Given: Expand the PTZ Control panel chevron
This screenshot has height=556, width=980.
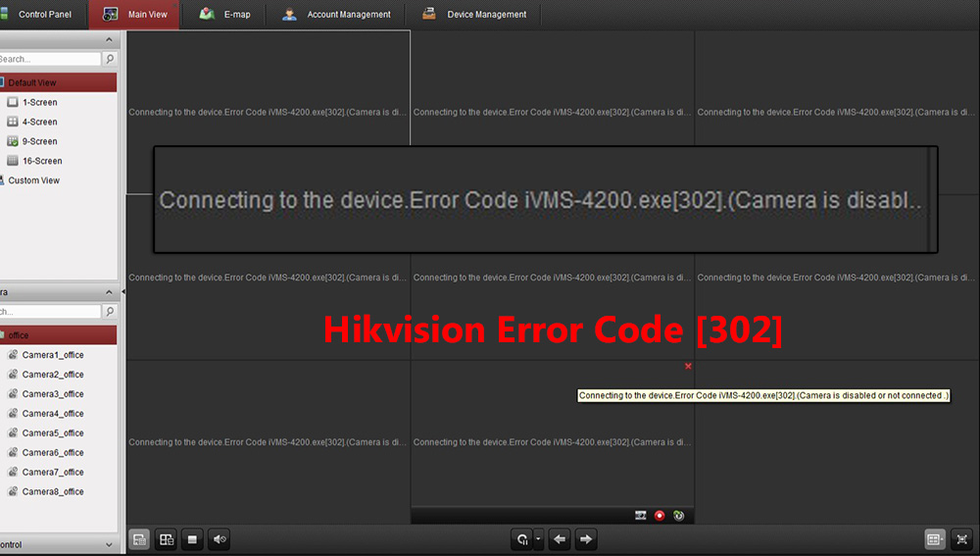Looking at the screenshot, I should coord(110,545).
